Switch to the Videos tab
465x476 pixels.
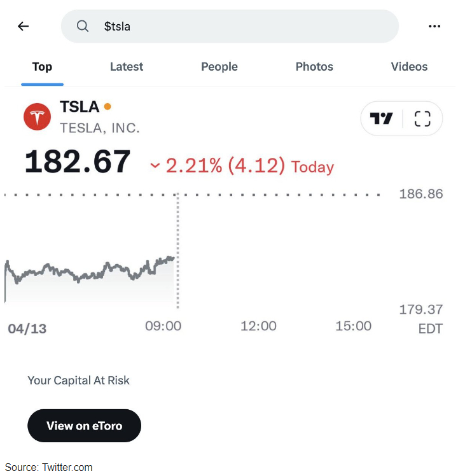click(x=409, y=67)
